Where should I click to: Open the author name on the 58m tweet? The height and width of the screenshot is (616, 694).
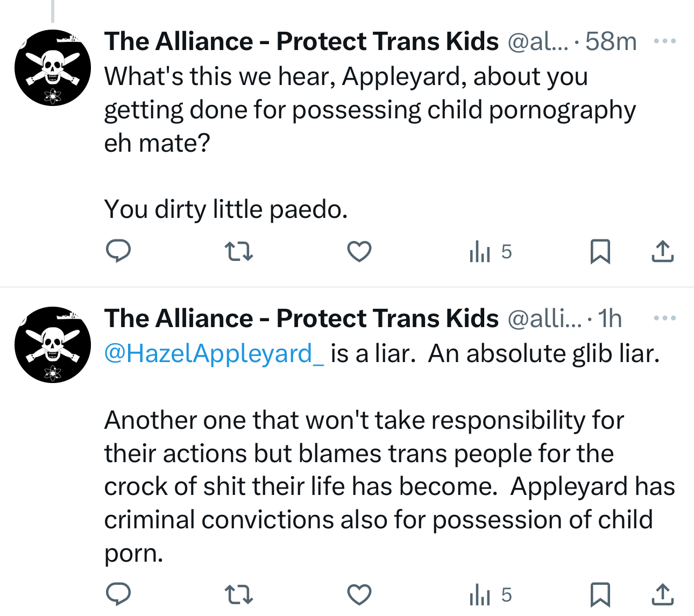[301, 41]
